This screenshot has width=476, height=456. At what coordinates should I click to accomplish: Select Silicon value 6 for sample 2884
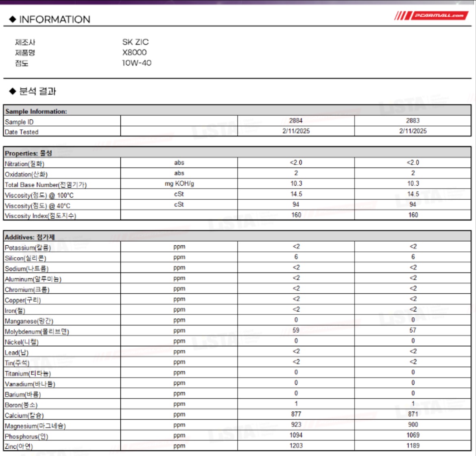tap(296, 257)
